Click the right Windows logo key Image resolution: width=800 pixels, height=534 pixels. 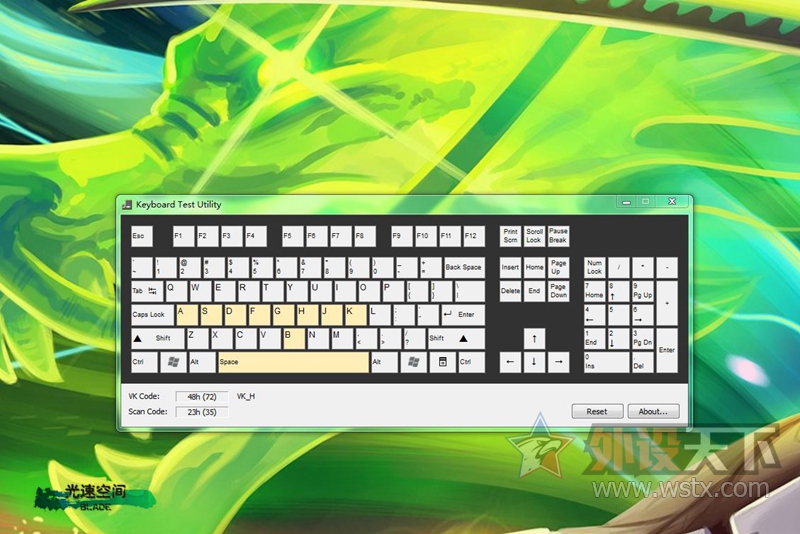[x=413, y=362]
